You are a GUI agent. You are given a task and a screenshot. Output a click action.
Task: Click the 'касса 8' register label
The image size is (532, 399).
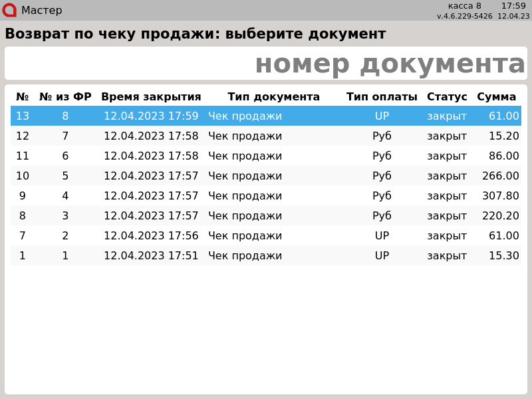point(464,6)
